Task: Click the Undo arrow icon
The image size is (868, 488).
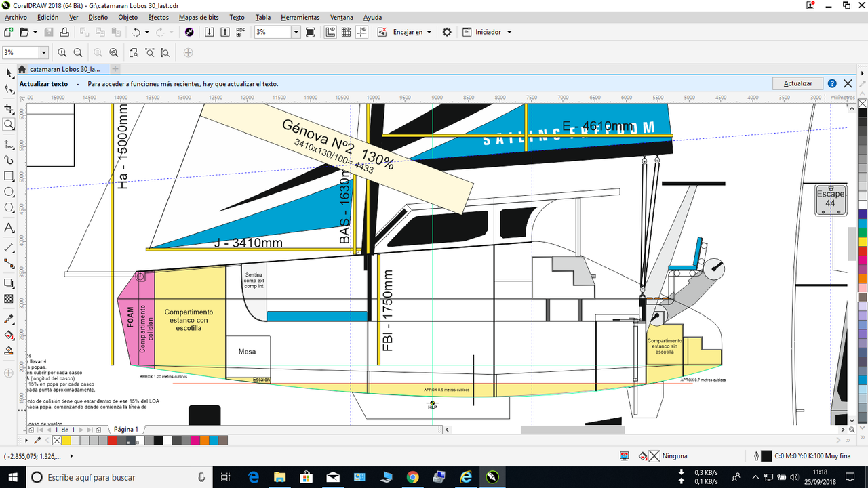Action: point(136,32)
